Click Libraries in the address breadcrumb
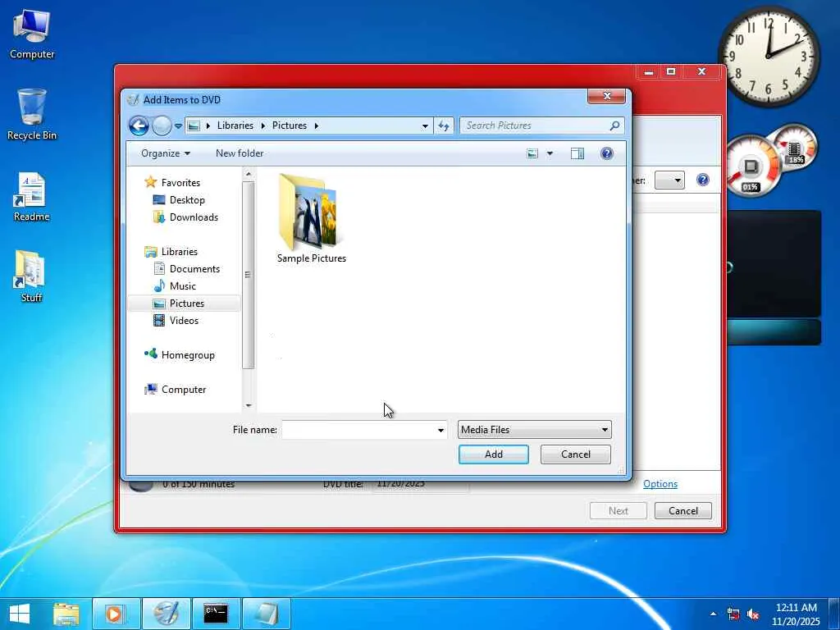 235,126
